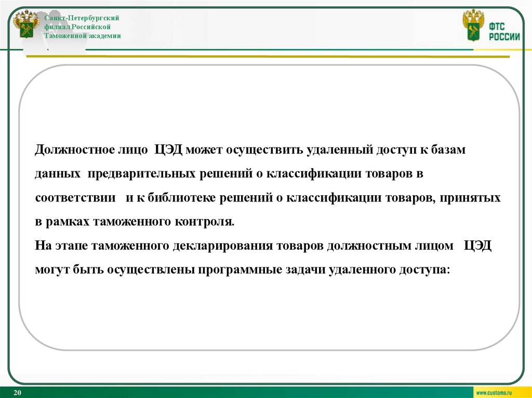Click the line 'могут быть осуществлены программные задачи'
Screen dimensions: 532x398
243,270
